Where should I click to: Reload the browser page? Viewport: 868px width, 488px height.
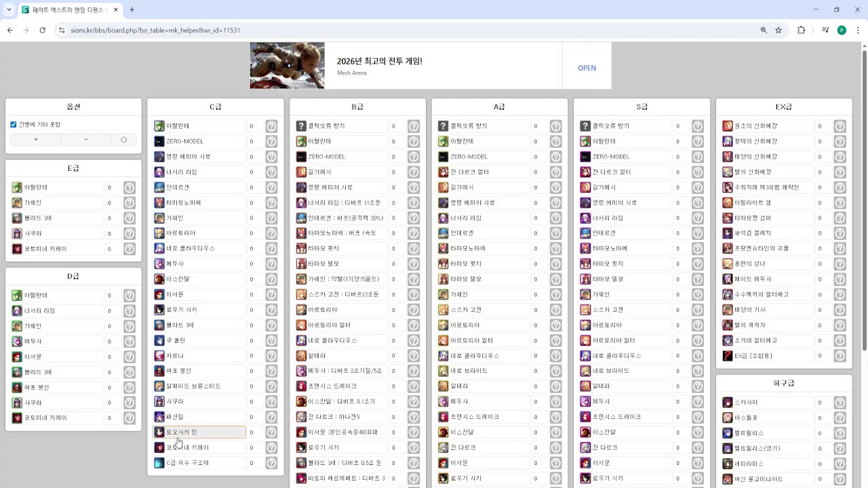(x=42, y=30)
